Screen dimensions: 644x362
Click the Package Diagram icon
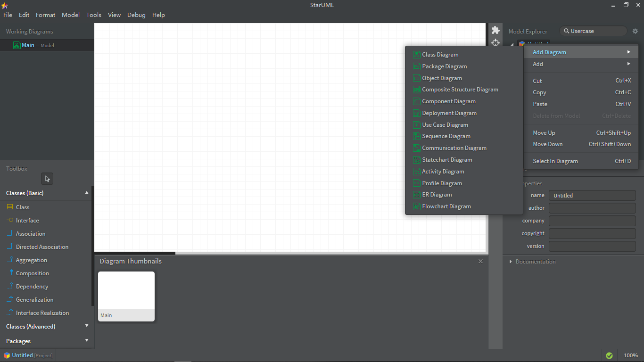(416, 66)
